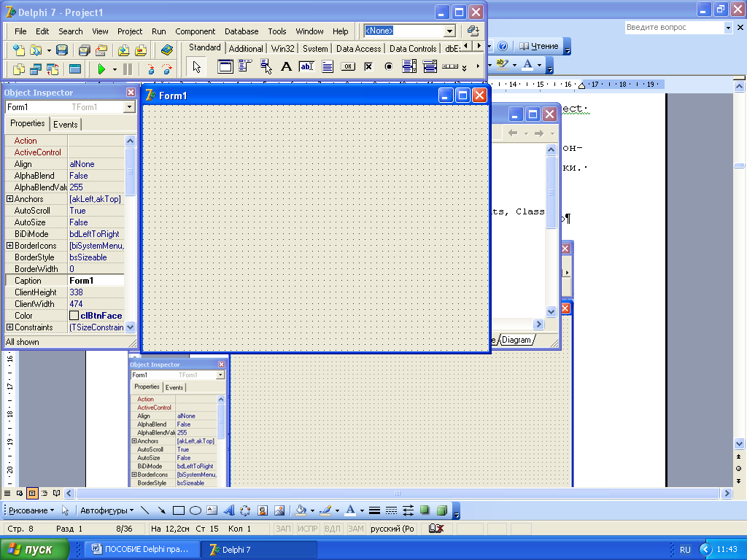747x560 pixels.
Task: Open the Рисование dropdown menu
Action: pyautogui.click(x=31, y=510)
